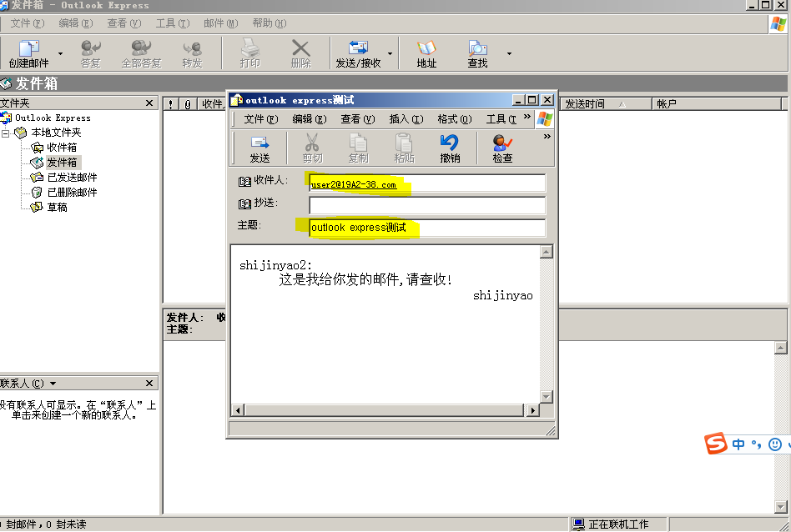Click the 主题 subject input field
The width and height of the screenshot is (791, 532).
[x=427, y=228]
